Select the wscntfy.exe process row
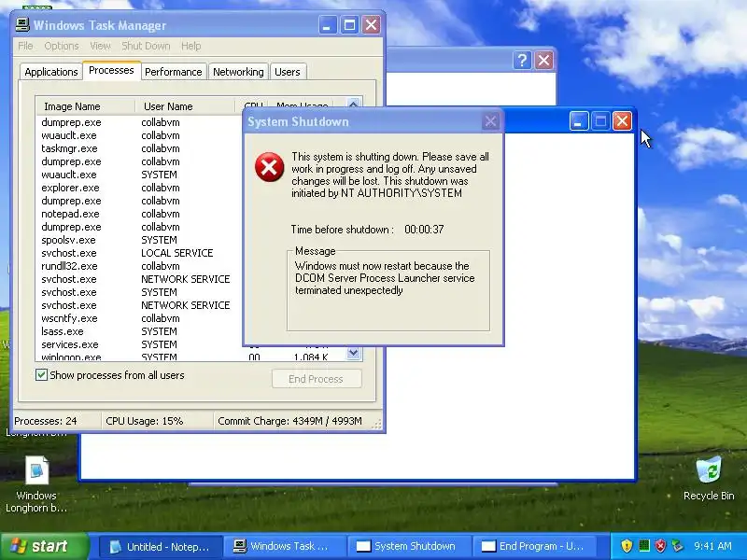The width and height of the screenshot is (747, 560). tap(141, 318)
